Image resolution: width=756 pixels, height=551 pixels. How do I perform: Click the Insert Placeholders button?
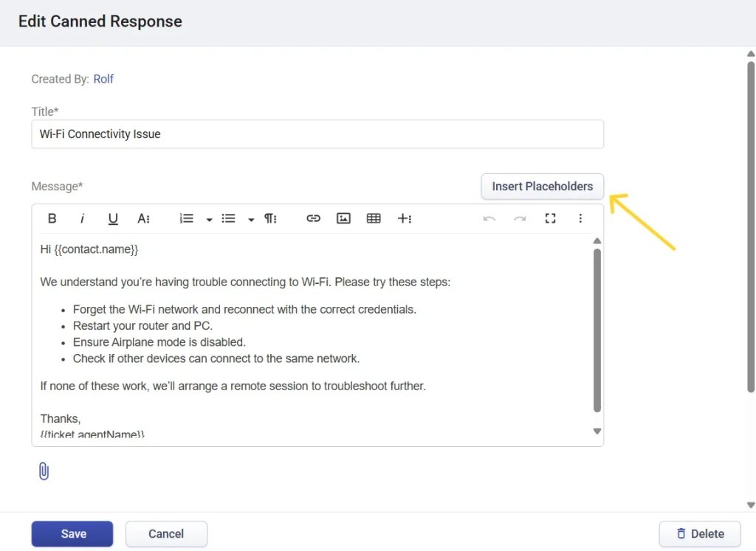[x=543, y=187]
